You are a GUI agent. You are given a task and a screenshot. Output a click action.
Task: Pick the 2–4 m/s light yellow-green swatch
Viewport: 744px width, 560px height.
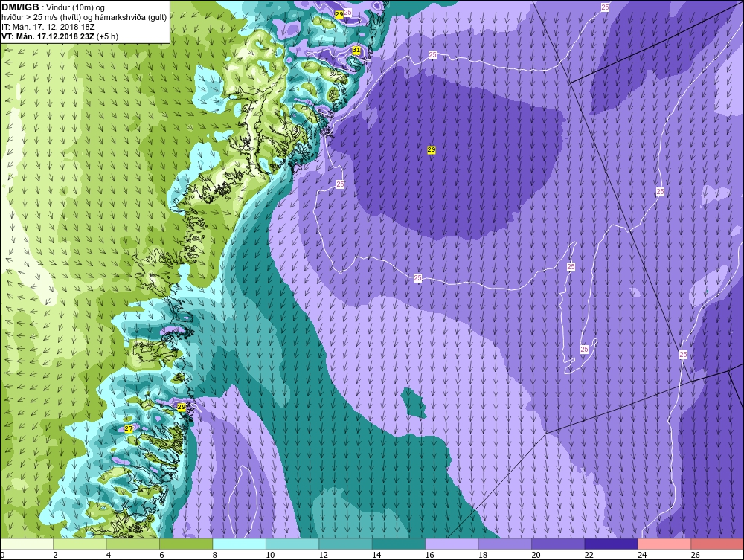click(x=80, y=544)
